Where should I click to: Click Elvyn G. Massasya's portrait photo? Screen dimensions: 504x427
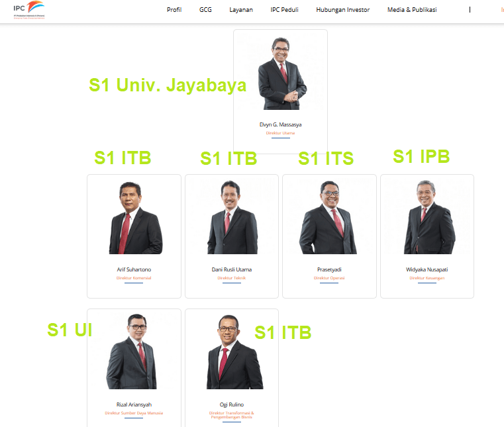tap(282, 73)
